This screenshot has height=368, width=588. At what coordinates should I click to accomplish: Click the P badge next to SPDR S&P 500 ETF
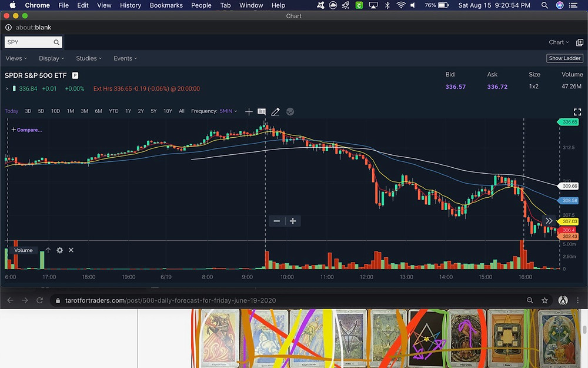coord(75,75)
